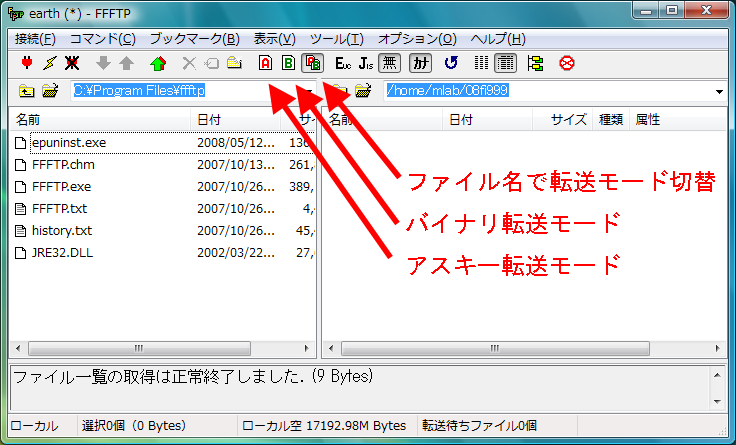
Task: Click the Delete X icon in toolbar
Action: coord(189,63)
